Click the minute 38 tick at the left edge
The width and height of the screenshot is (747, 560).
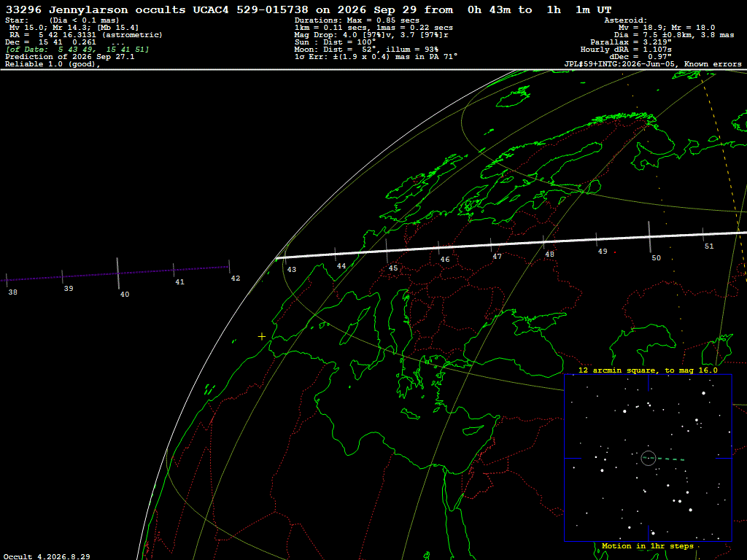tap(6, 281)
